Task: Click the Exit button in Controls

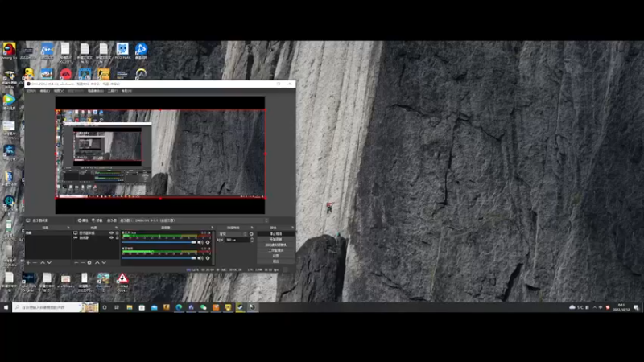Action: coord(275,261)
